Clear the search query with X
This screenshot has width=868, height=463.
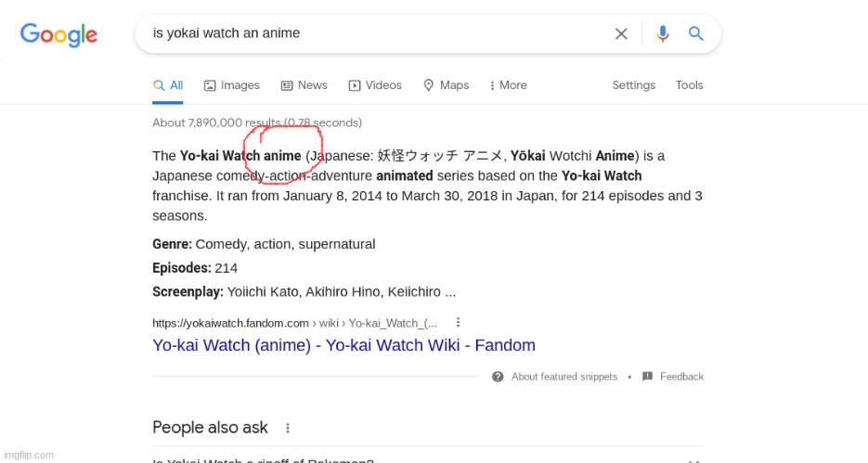pyautogui.click(x=621, y=34)
